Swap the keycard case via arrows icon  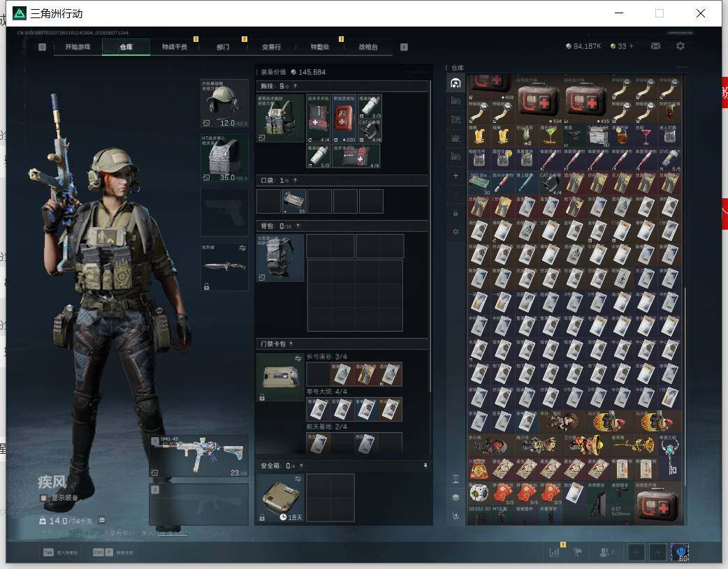click(298, 358)
